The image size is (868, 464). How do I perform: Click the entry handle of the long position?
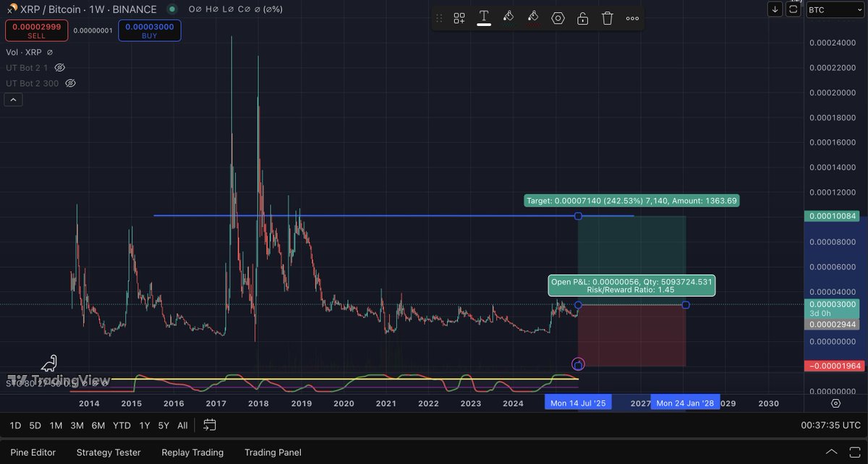(578, 305)
